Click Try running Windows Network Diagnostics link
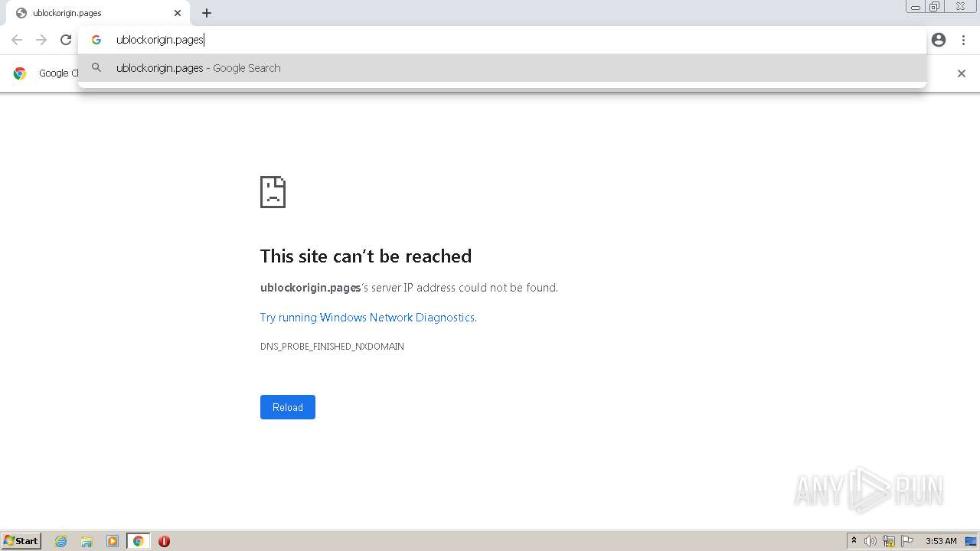Image resolution: width=980 pixels, height=551 pixels. [367, 318]
